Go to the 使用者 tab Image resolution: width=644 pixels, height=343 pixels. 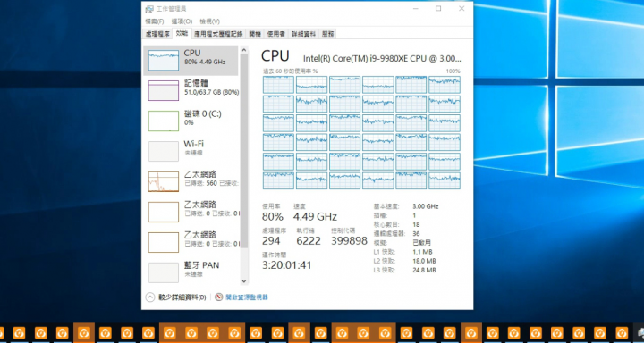click(276, 34)
